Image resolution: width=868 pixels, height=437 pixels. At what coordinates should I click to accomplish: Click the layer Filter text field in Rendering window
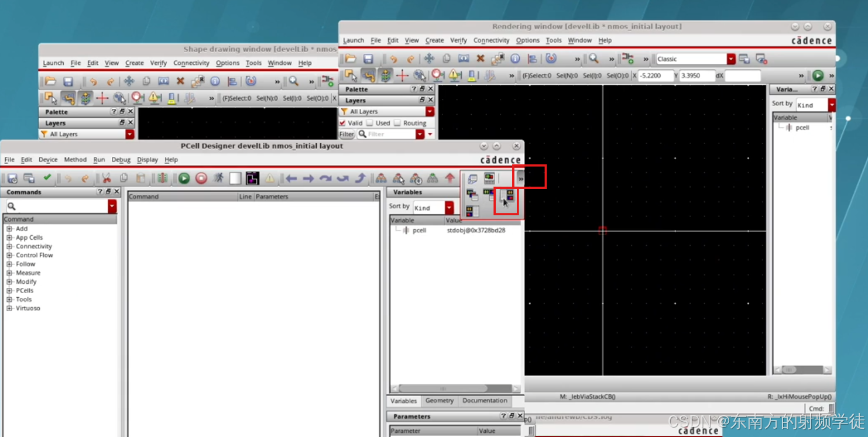(386, 134)
